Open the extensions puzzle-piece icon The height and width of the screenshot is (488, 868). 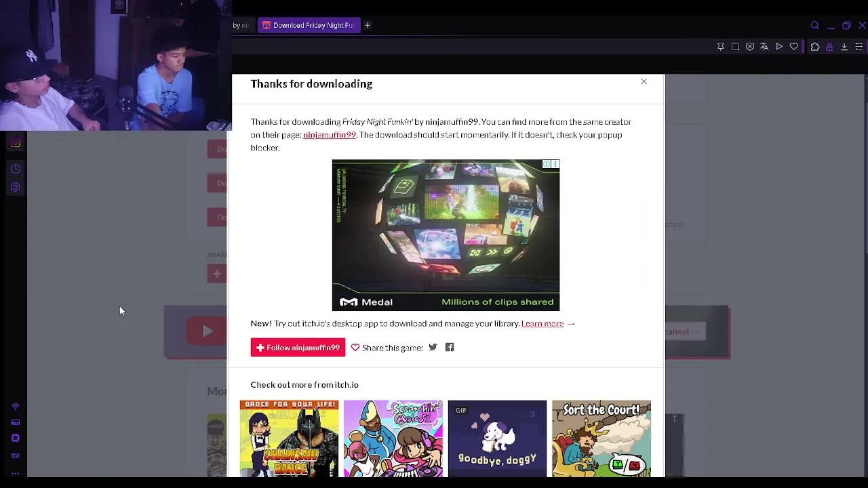coord(815,47)
